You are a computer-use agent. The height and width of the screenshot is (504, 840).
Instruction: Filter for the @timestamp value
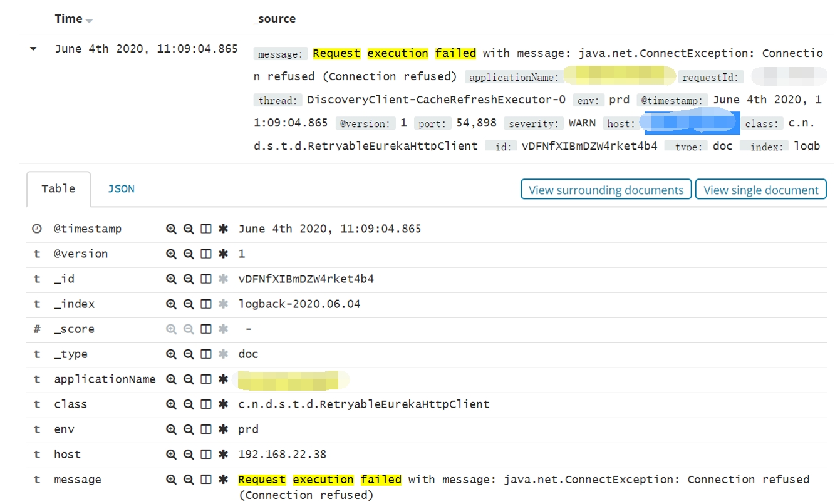(171, 229)
